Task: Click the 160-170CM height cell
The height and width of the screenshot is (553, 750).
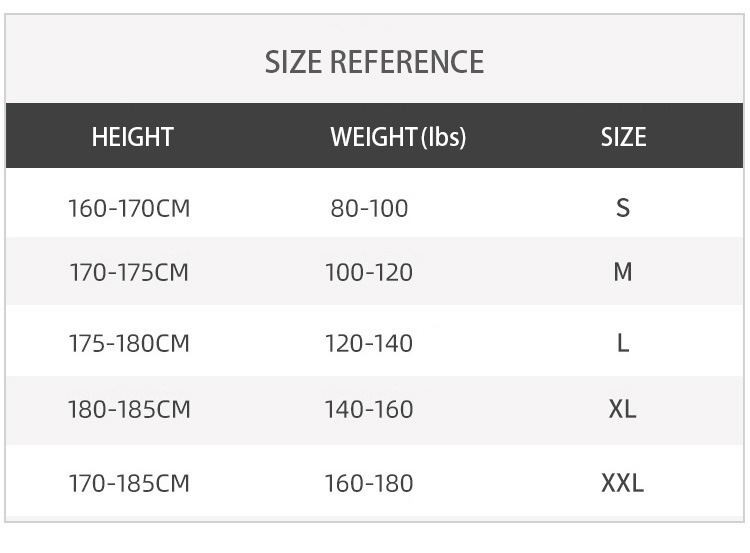Action: [x=129, y=208]
